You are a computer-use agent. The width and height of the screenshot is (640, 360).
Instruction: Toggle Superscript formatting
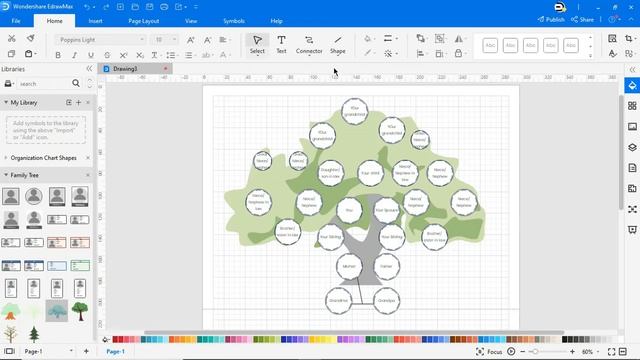point(123,55)
